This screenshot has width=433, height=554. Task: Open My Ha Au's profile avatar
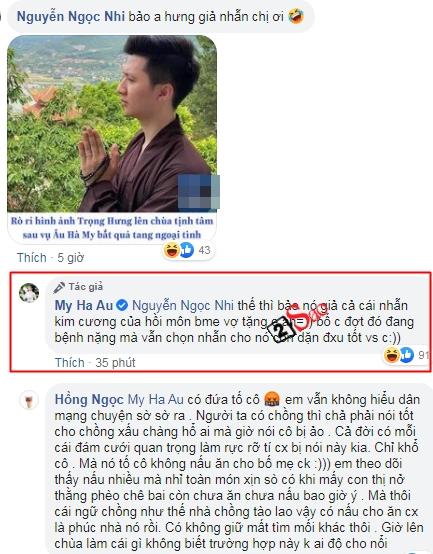tap(29, 293)
